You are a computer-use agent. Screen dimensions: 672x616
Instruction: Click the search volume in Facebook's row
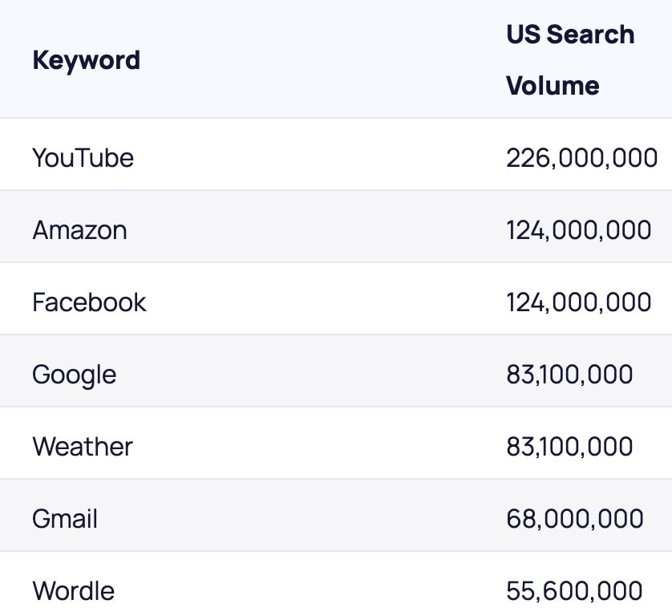pos(578,302)
